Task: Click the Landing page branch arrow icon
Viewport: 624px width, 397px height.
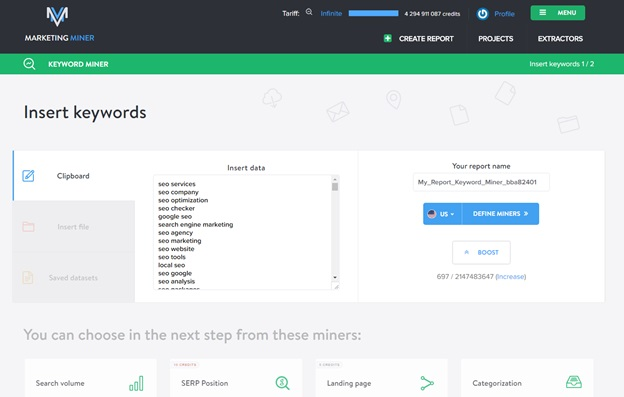Action: coord(427,383)
